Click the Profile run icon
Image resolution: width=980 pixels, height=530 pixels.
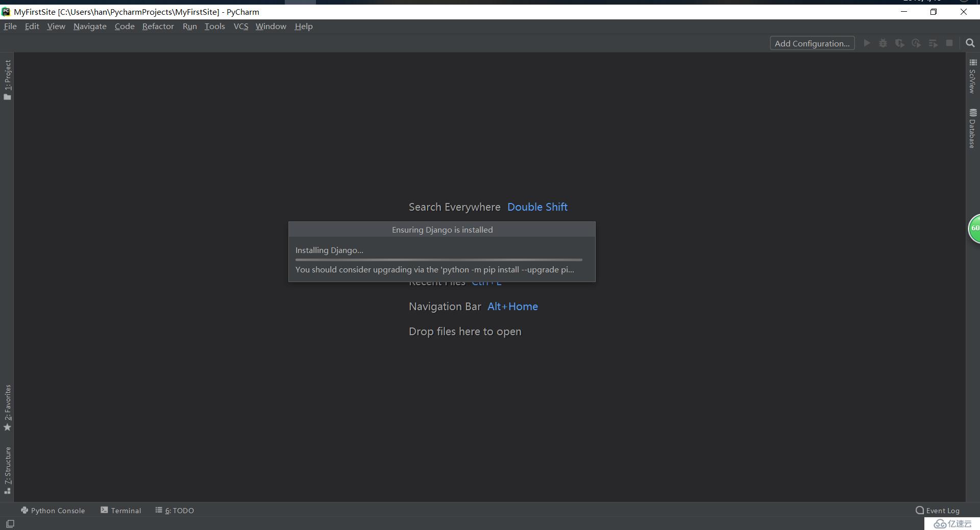point(916,43)
